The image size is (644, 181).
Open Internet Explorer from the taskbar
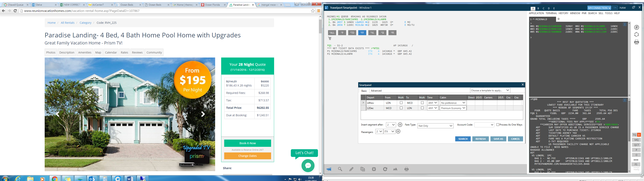18,179
